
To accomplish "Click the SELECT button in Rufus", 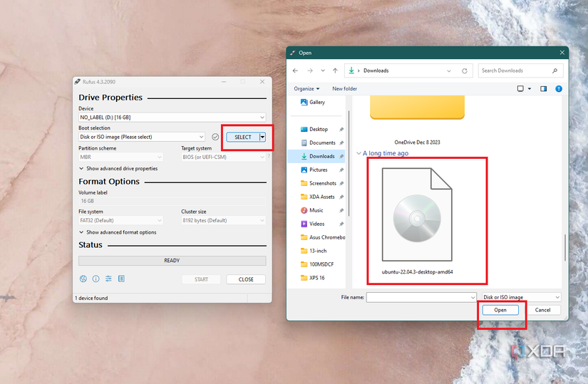I will 243,137.
